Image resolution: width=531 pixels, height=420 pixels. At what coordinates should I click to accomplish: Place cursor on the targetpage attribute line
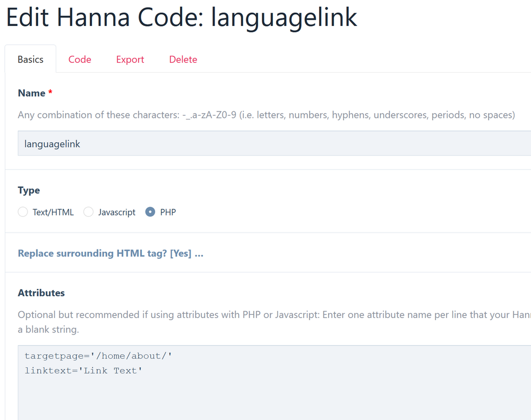[98, 356]
